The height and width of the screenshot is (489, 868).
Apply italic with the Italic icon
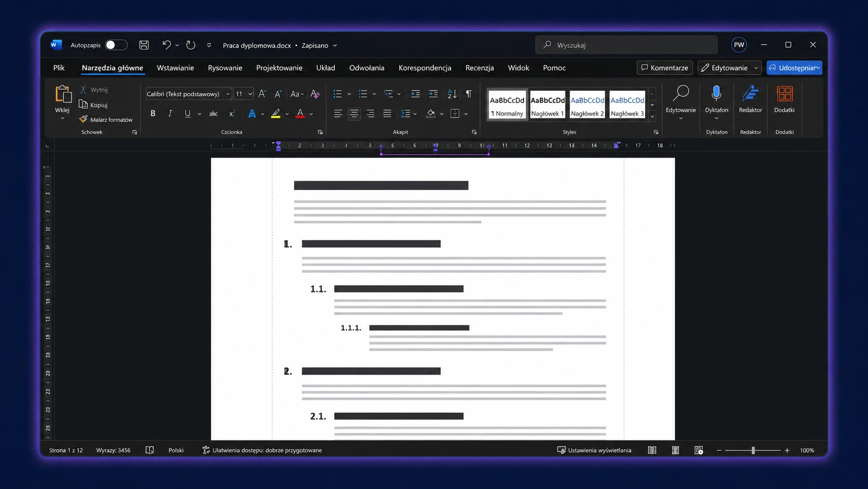pos(170,113)
